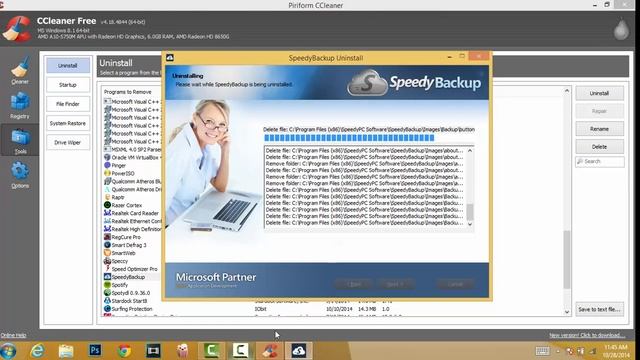Click the Pinger icon in programs list
This screenshot has width=640, height=360.
click(107, 165)
